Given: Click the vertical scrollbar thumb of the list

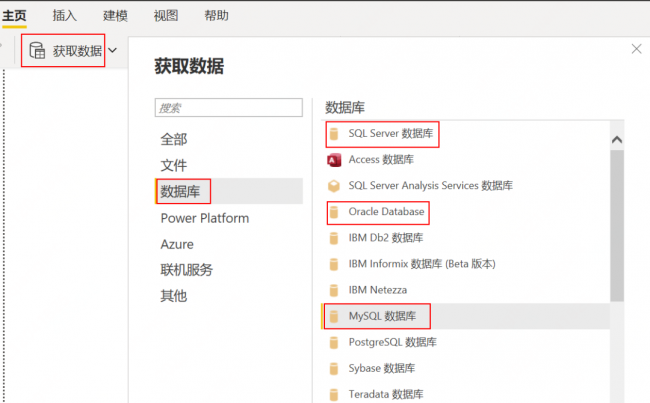Looking at the screenshot, I should click(x=617, y=226).
